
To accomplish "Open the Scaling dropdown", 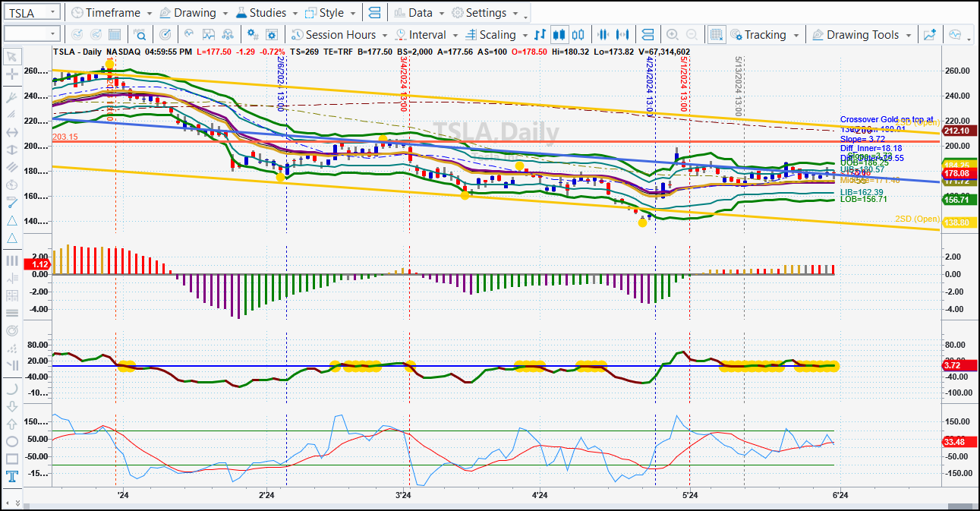I will (x=496, y=34).
